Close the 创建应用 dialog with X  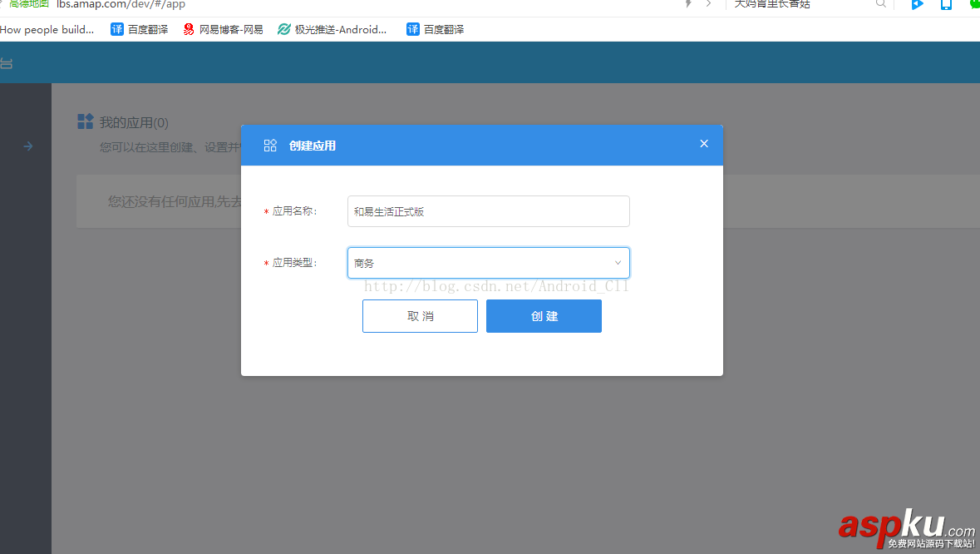click(704, 144)
